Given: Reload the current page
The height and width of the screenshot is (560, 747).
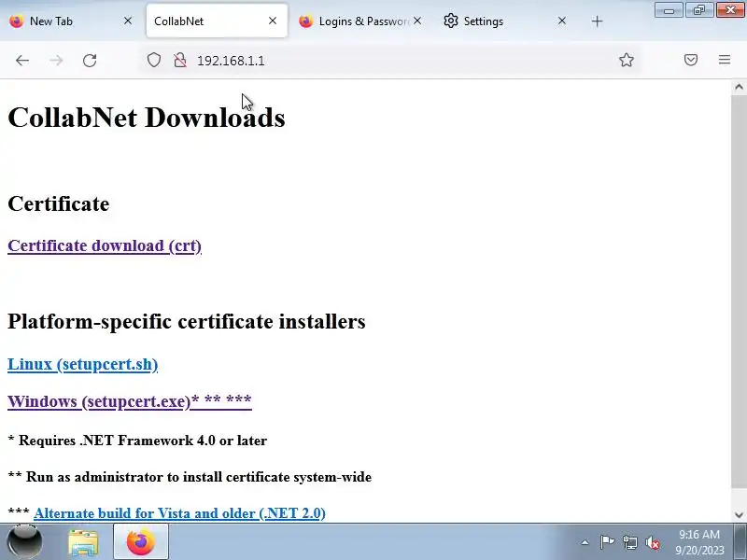Looking at the screenshot, I should 90,61.
